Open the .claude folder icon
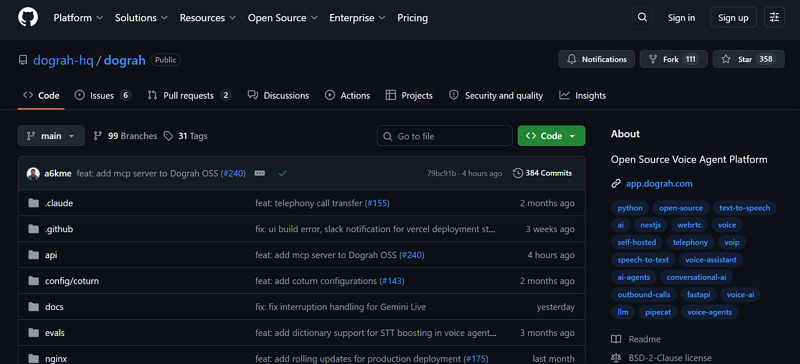Screen dimensions: 800x364 pos(34,203)
